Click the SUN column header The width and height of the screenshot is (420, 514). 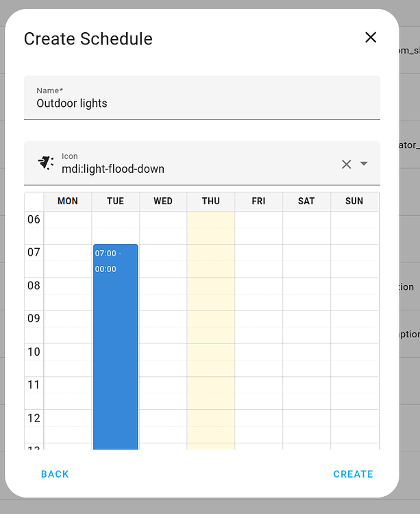[x=354, y=201]
